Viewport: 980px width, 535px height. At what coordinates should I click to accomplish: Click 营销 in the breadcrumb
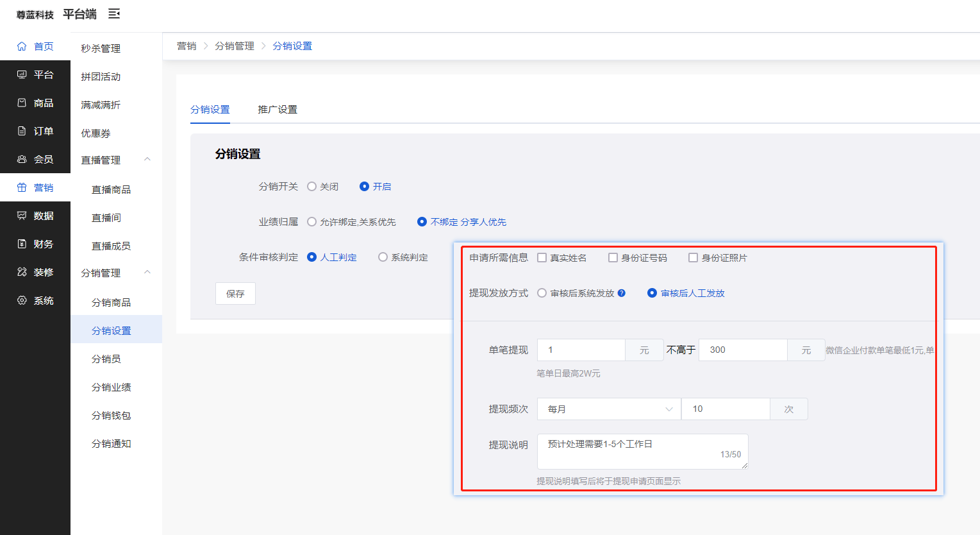click(x=187, y=46)
